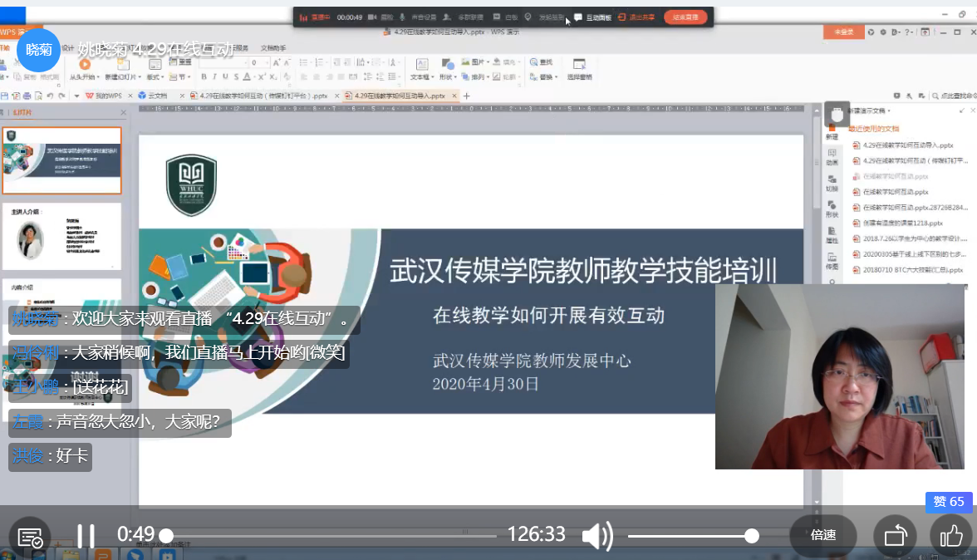Mute the player volume speaker icon
Screen dimensions: 977x560
(x=597, y=536)
